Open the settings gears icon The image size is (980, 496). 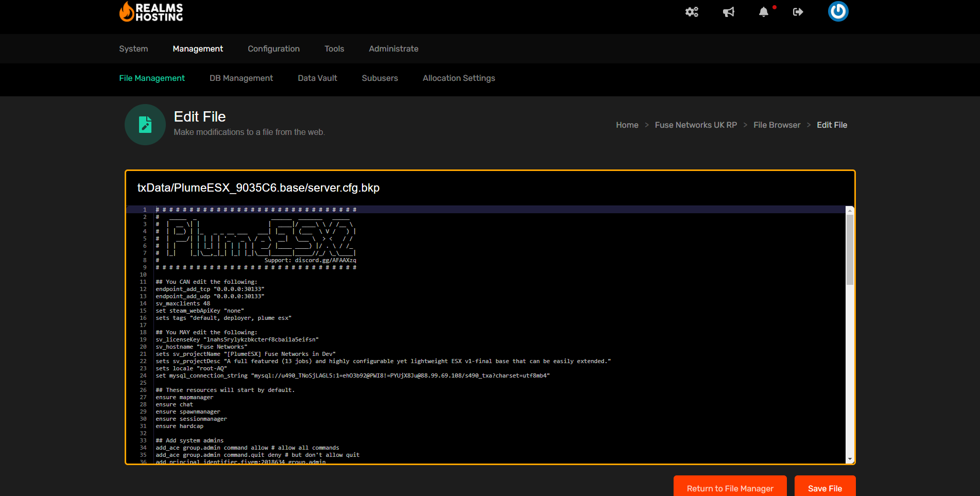coord(692,12)
